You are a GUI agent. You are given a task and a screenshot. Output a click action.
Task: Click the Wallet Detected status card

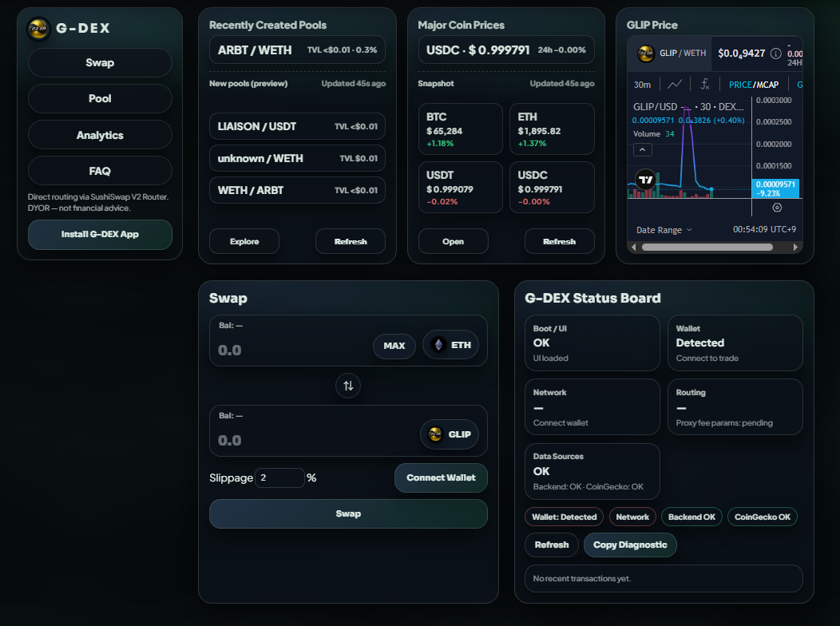[735, 343]
